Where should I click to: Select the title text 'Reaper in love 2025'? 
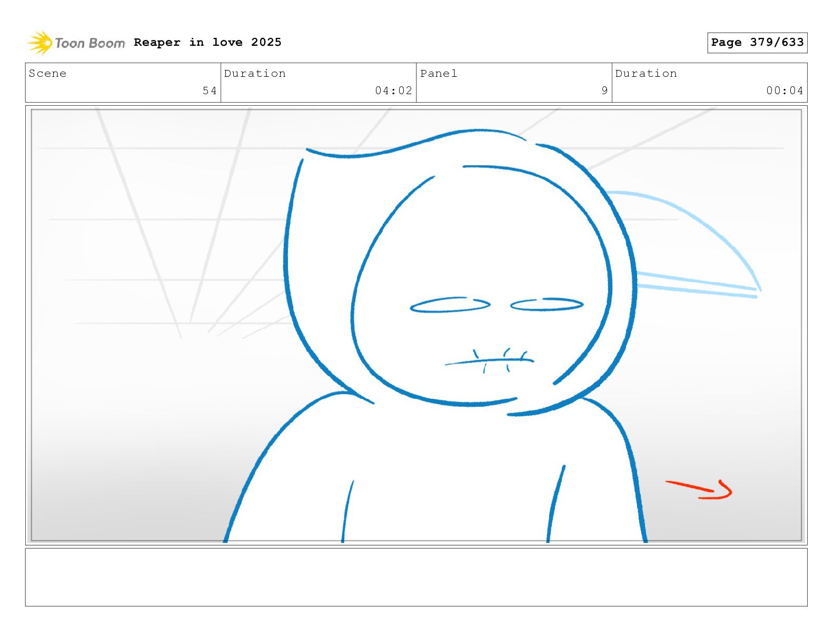207,42
